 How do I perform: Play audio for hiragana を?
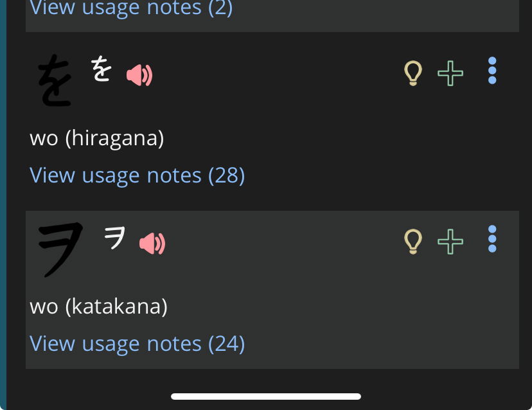coord(139,76)
